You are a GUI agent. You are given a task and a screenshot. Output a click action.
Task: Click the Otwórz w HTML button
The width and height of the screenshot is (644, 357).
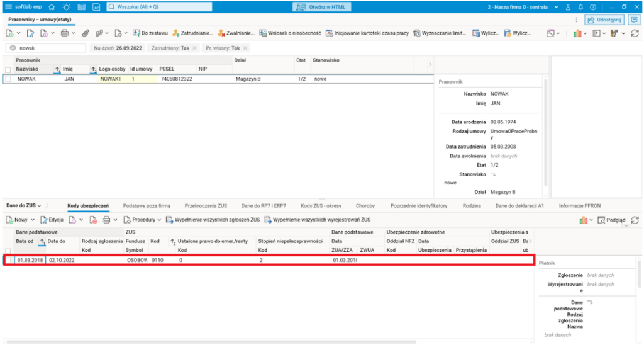click(x=321, y=7)
